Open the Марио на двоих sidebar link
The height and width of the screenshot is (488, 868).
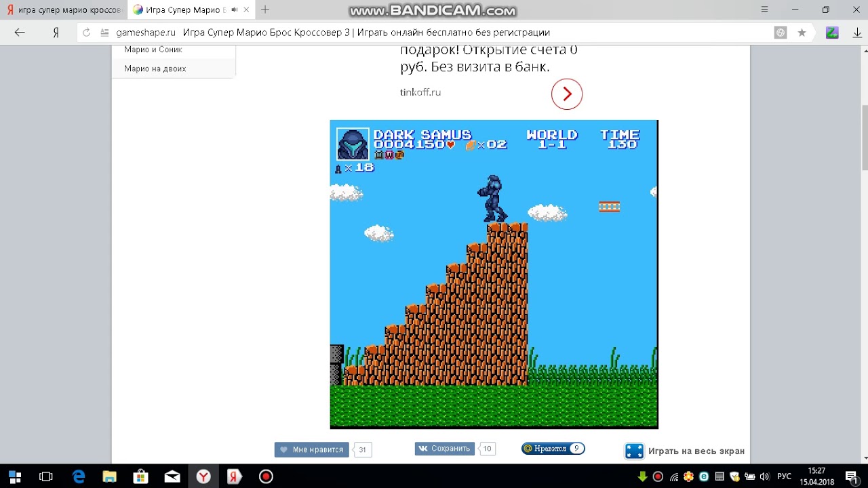click(x=155, y=68)
